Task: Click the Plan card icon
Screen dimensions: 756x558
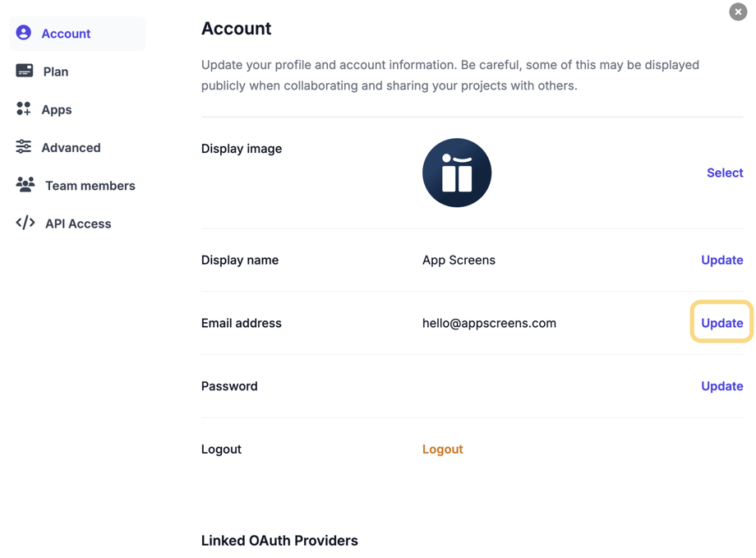Action: 25,71
